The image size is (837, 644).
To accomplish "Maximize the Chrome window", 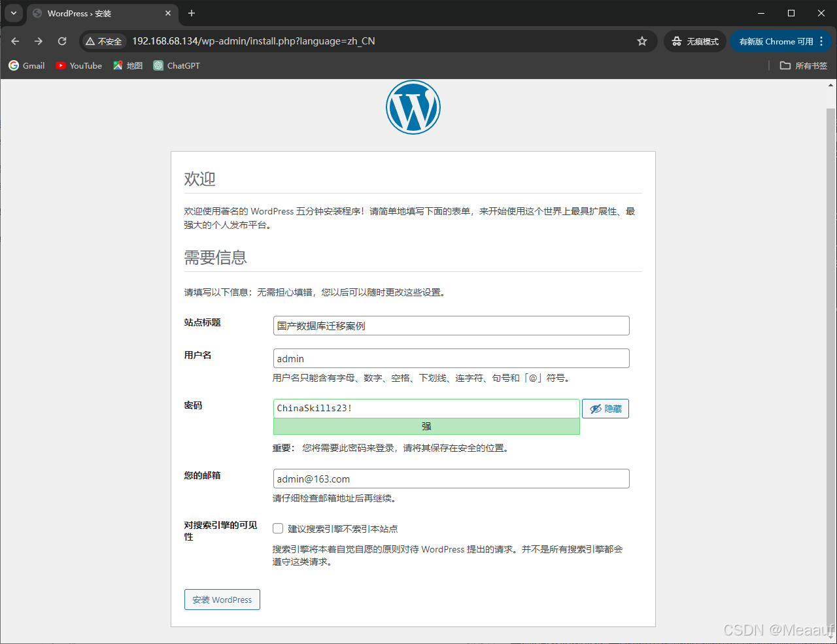I will tap(791, 13).
